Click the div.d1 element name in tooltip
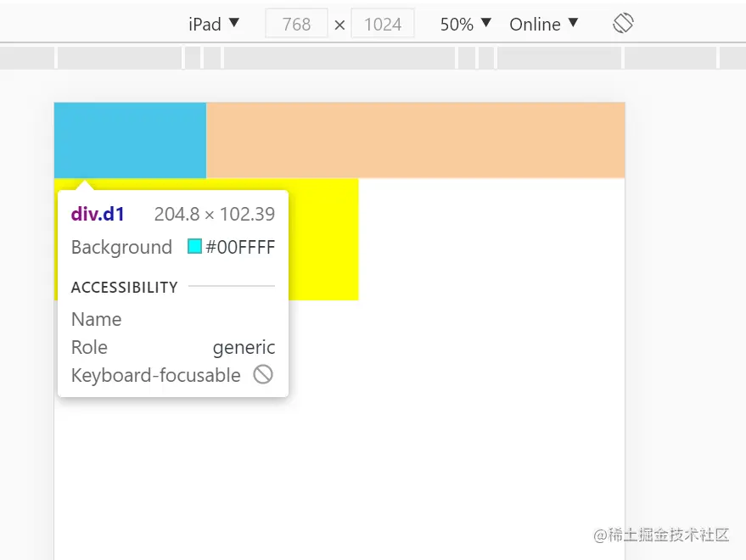The width and height of the screenshot is (746, 560). 98,214
